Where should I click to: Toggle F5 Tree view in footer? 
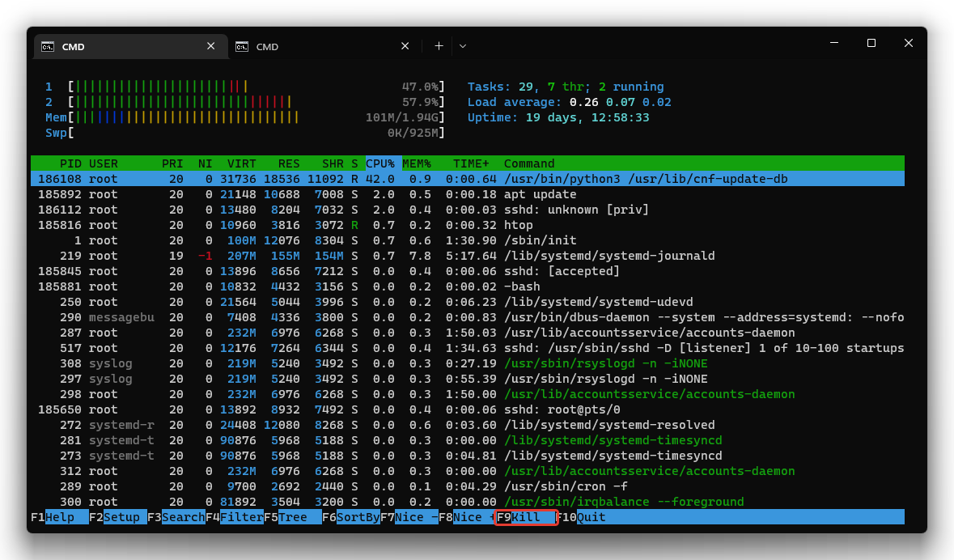coord(293,517)
